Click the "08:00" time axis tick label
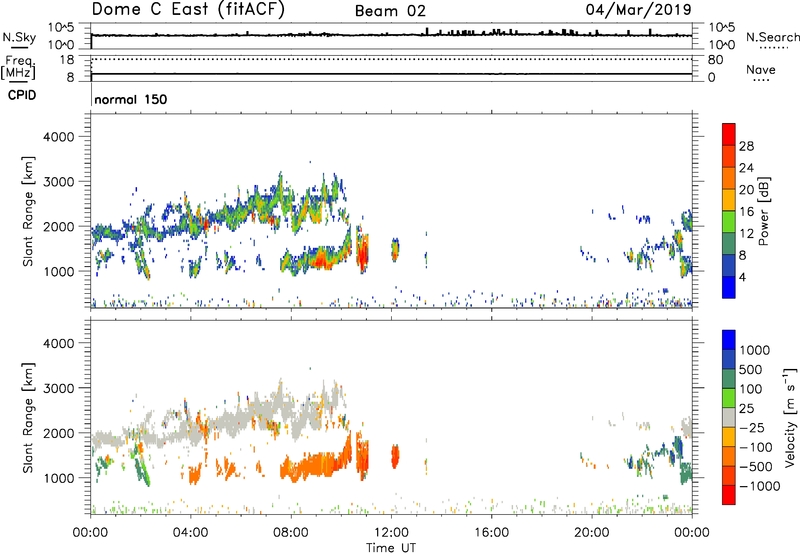The width and height of the screenshot is (800, 554). 291,533
